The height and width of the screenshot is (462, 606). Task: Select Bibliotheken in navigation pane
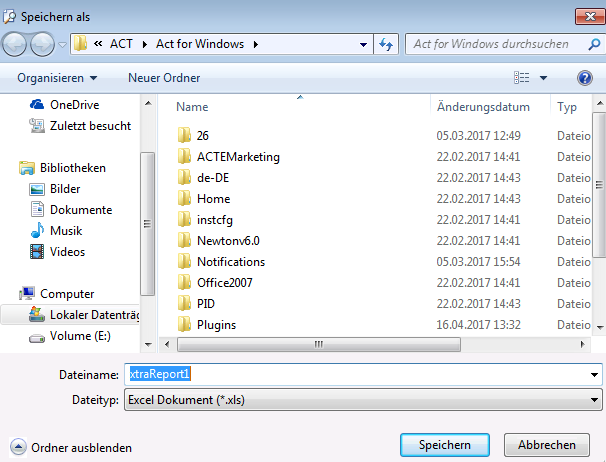tap(62, 168)
